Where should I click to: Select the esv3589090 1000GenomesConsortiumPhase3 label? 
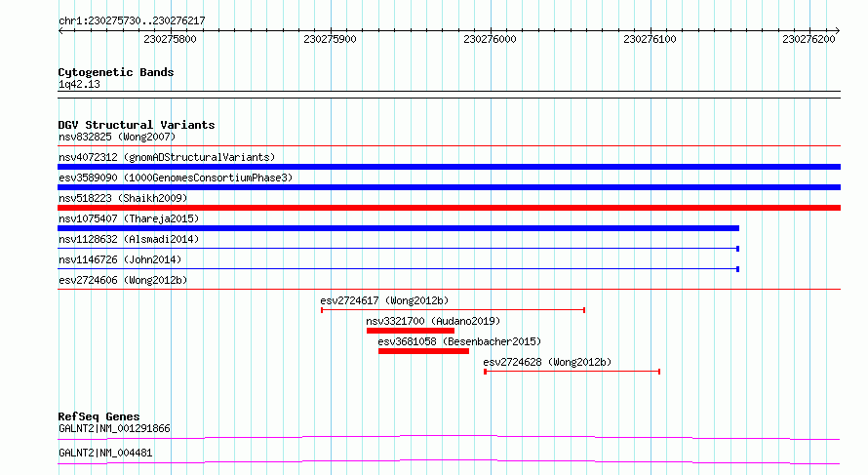176,178
